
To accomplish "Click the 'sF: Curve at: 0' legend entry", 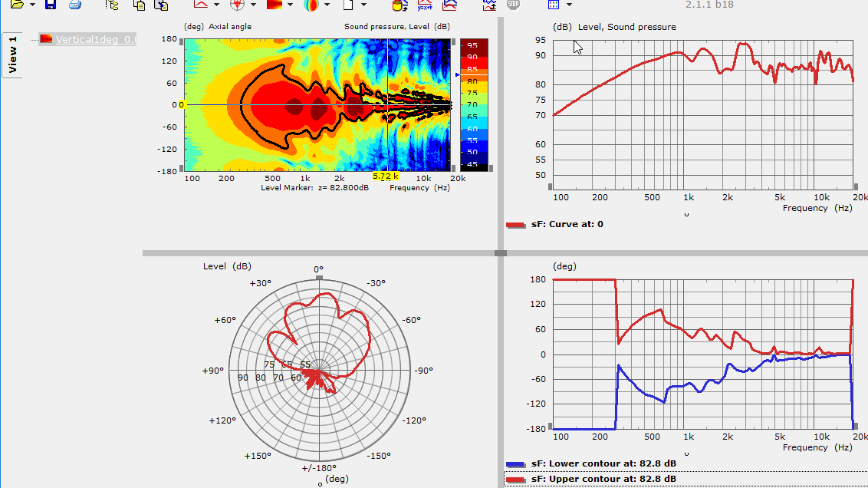I will pos(567,224).
